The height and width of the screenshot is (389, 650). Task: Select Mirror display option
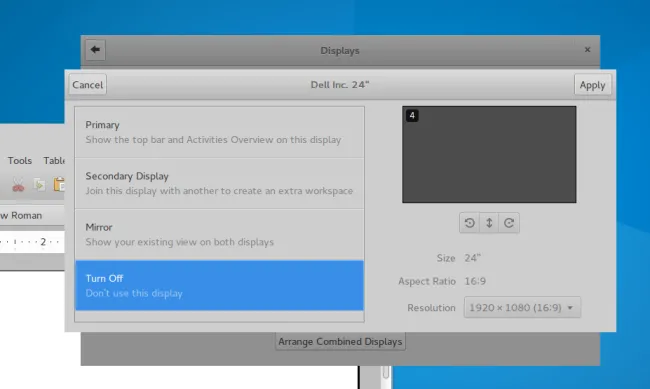[219, 234]
